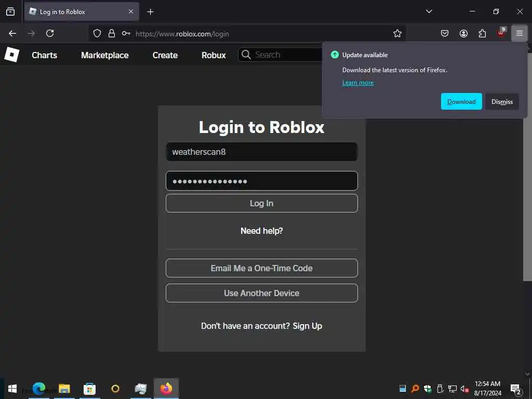This screenshot has height=399, width=532.
Task: Open uBlock Origin extension icon
Action: coord(501,33)
